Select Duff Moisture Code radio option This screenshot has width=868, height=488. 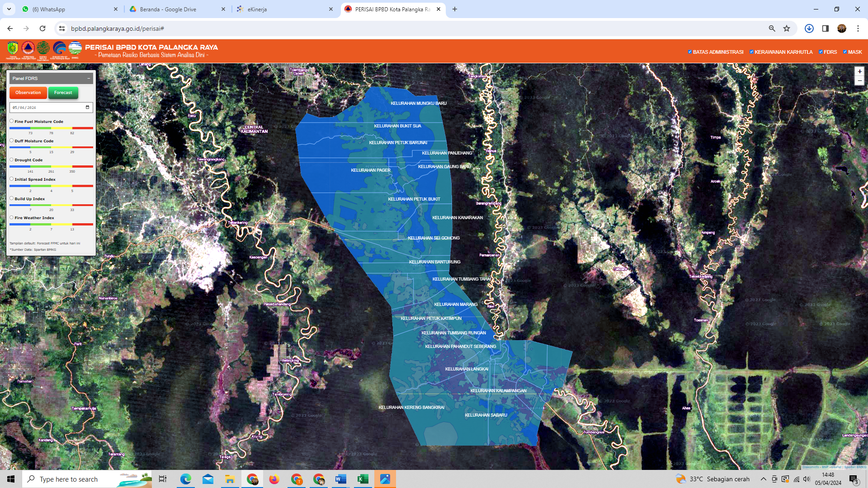tap(12, 141)
